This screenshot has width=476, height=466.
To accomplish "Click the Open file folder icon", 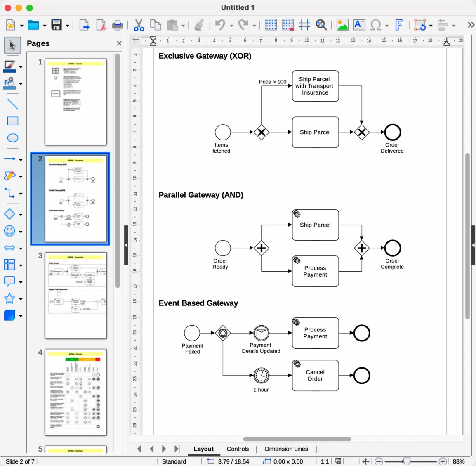I will [x=33, y=25].
